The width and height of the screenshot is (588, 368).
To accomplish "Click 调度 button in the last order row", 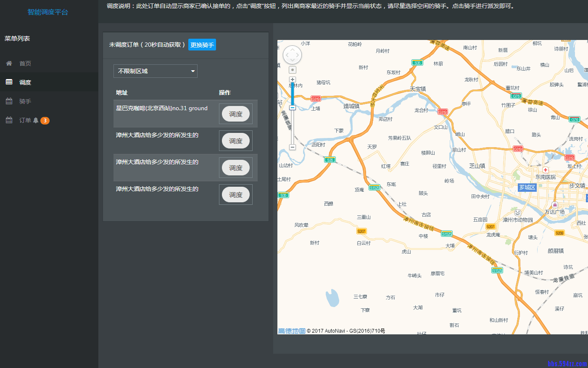I will pyautogui.click(x=236, y=195).
